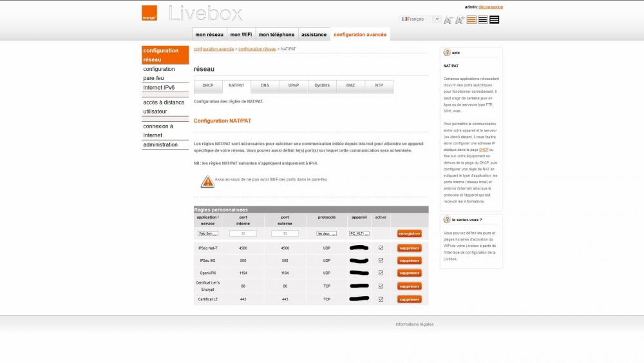
Task: Click the 'informations légales' footer link
Action: pyautogui.click(x=414, y=324)
